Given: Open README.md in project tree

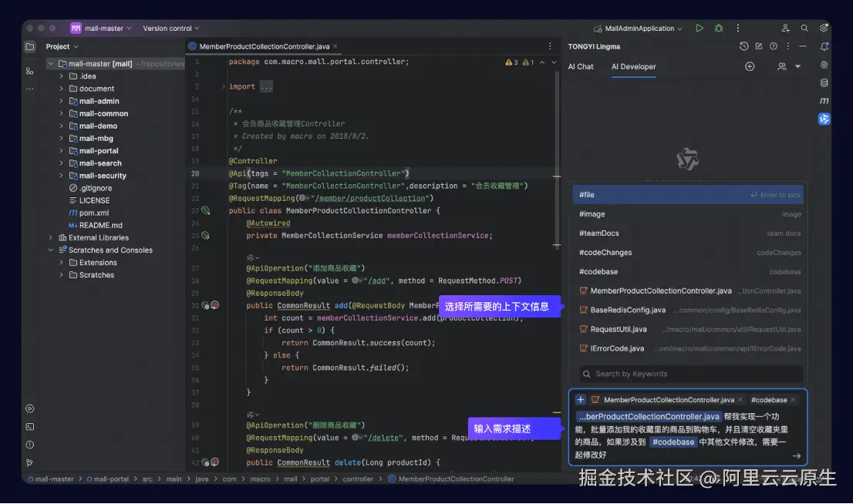Looking at the screenshot, I should 100,225.
